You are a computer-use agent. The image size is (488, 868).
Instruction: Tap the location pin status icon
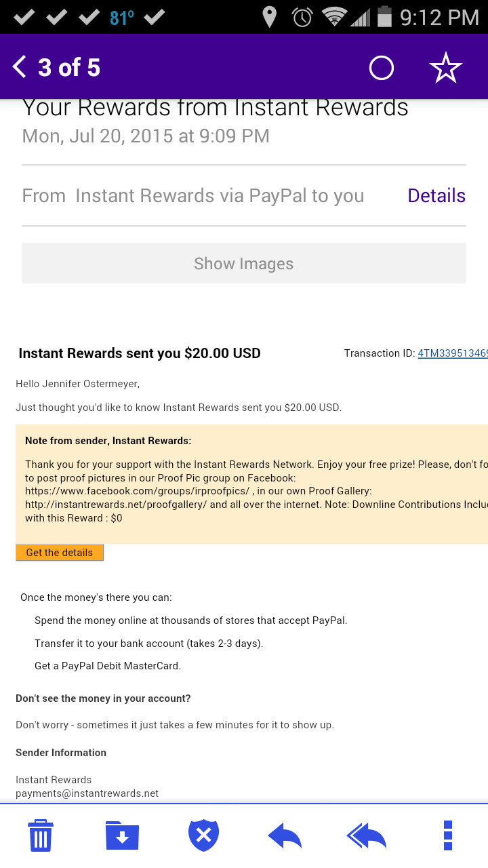tap(269, 17)
